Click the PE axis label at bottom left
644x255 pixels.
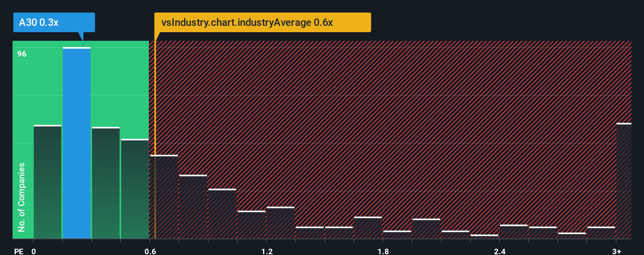(19, 251)
